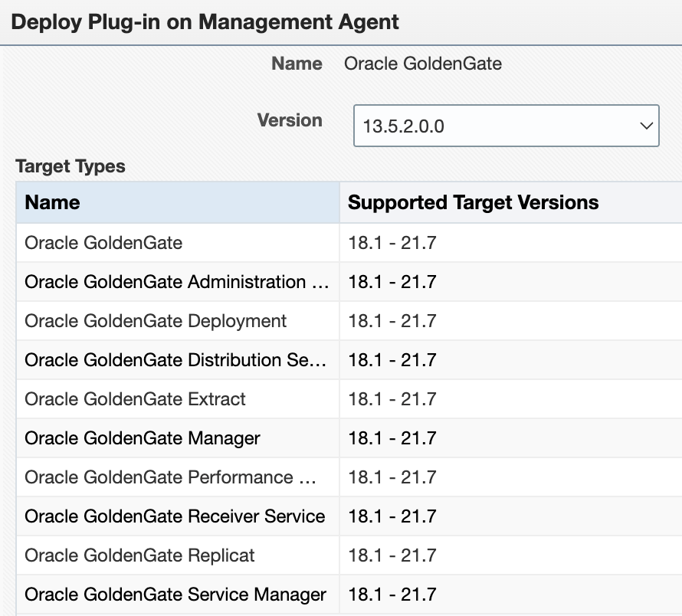Select the Oracle GoldenGate Extract row
Viewport: 682px width, 616px height.
[x=349, y=399]
